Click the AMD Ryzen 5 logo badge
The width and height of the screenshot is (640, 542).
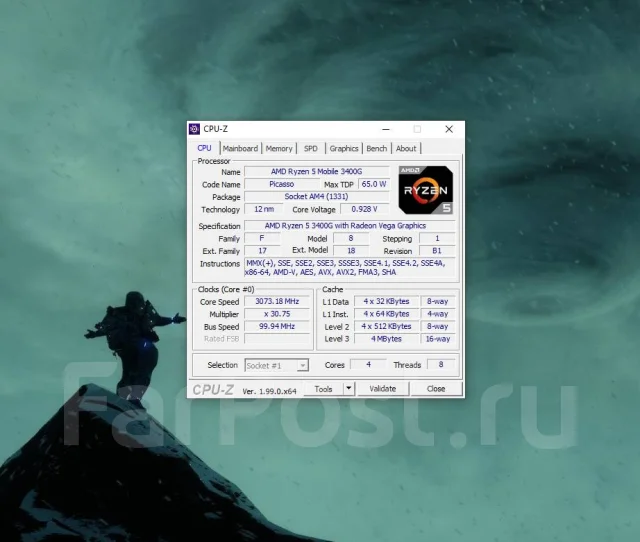(x=426, y=190)
